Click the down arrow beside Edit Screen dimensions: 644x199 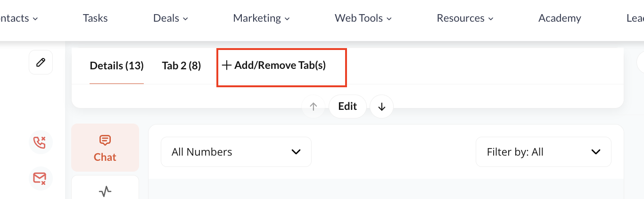(x=382, y=107)
